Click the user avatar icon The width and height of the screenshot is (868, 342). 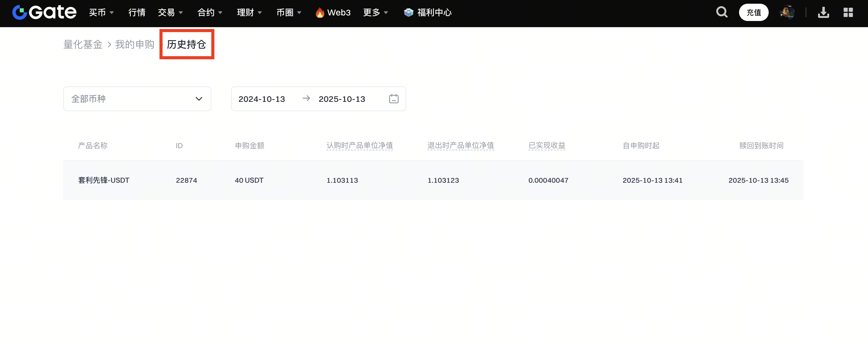(x=787, y=12)
